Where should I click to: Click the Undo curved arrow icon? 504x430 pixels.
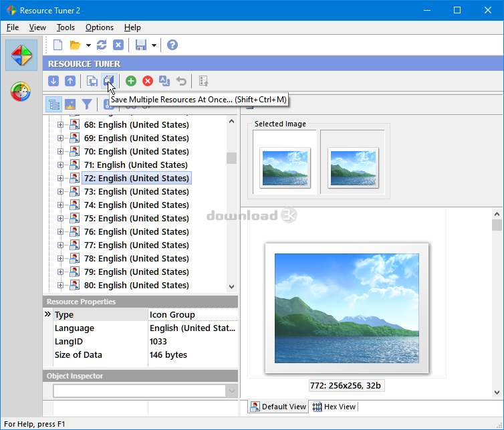(x=181, y=81)
